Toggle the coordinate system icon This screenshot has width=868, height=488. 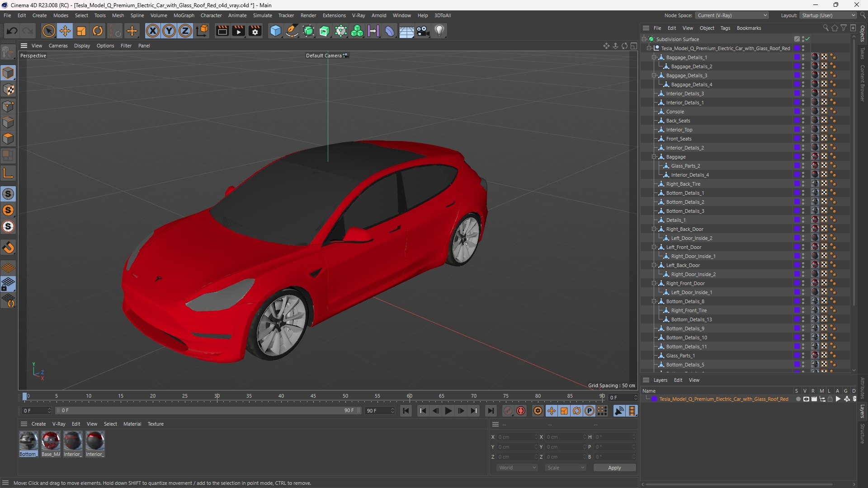click(x=202, y=31)
